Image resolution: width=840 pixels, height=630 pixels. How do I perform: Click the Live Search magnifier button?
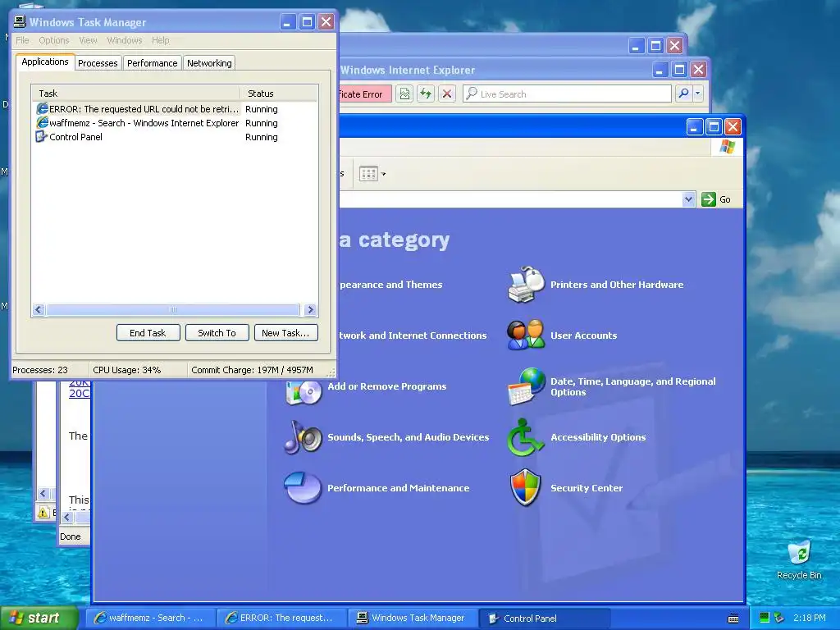[x=683, y=94]
